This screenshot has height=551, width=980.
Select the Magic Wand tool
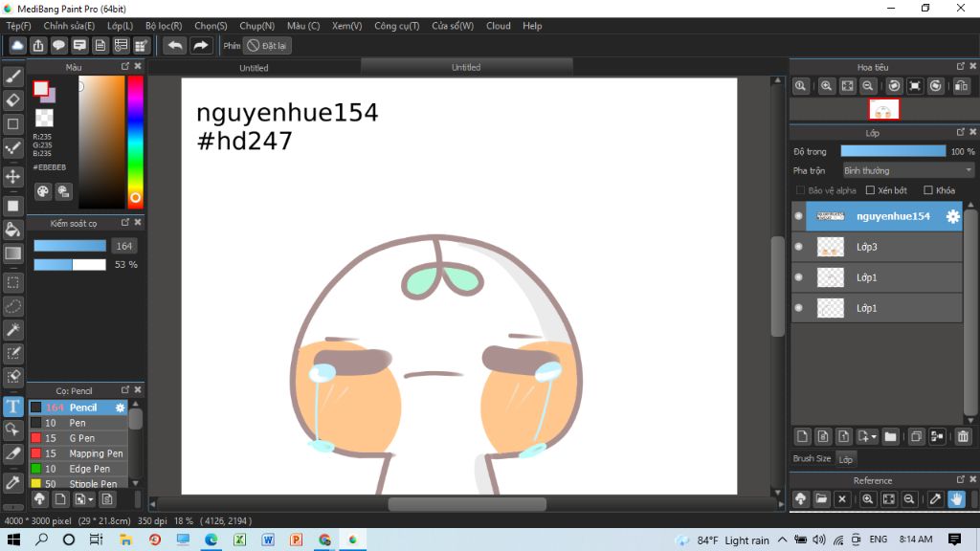click(13, 330)
